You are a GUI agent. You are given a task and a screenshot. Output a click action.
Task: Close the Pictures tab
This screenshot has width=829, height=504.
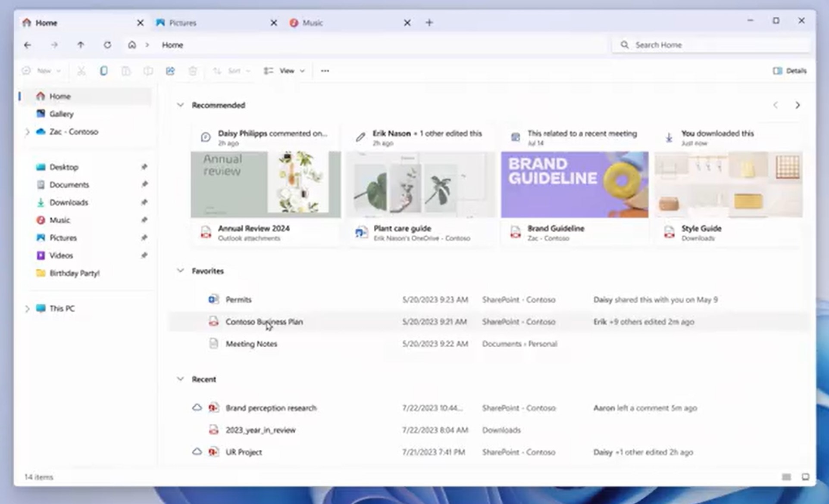(x=274, y=23)
